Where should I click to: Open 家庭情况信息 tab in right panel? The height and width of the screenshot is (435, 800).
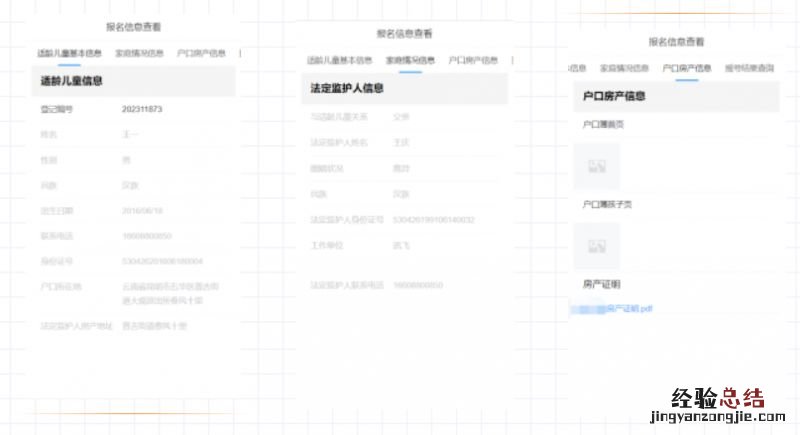[x=624, y=68]
